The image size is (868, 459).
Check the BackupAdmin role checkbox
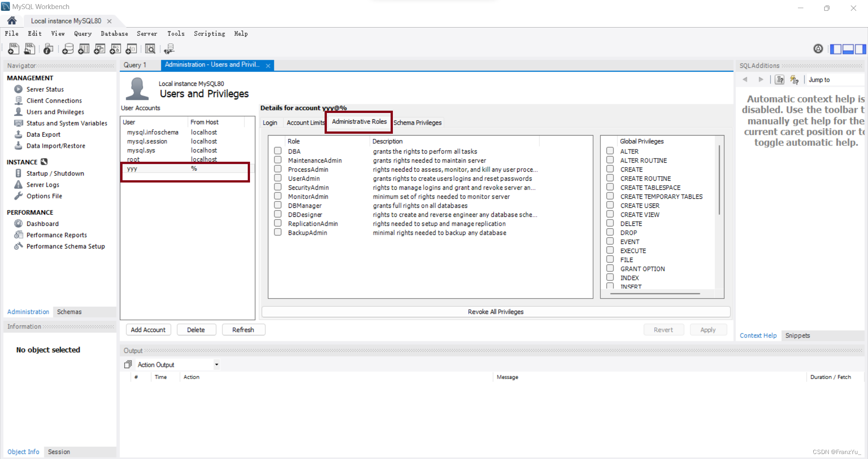tap(278, 232)
